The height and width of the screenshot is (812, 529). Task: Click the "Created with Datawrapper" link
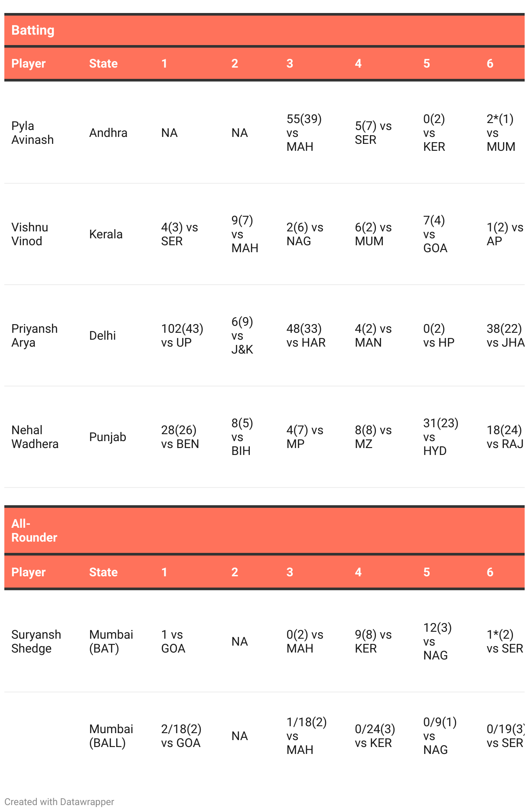tap(59, 802)
